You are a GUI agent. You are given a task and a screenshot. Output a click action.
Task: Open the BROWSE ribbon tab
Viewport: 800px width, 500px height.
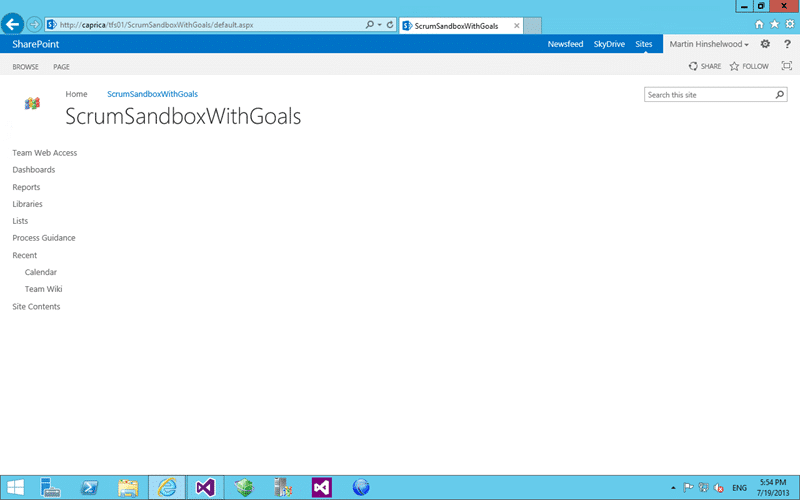[x=26, y=67]
